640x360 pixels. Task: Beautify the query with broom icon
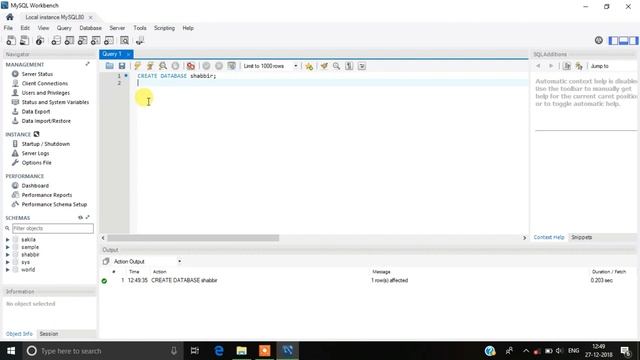[324, 66]
